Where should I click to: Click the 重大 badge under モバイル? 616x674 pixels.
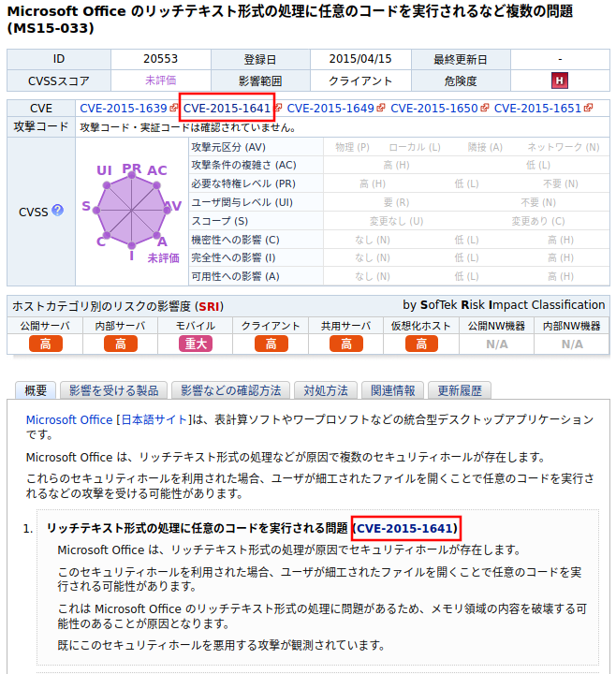196,344
